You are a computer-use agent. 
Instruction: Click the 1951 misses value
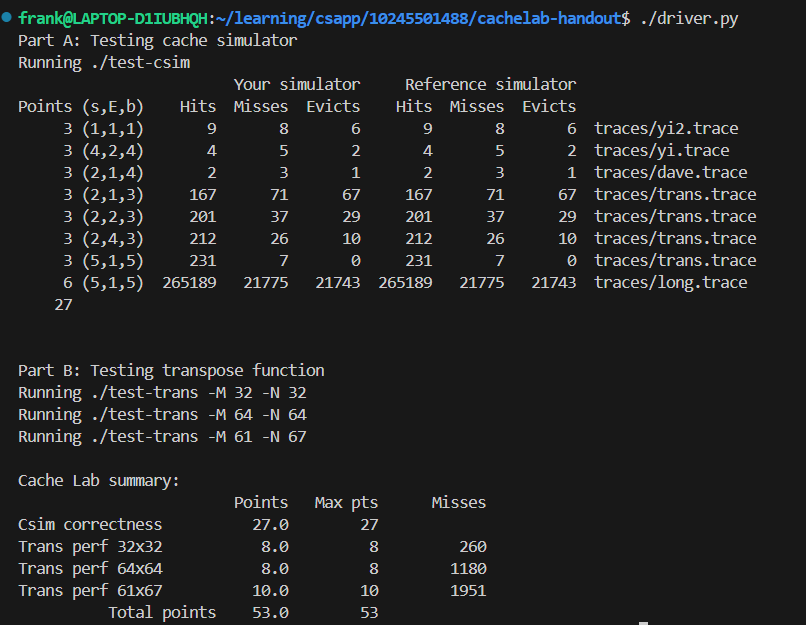pos(468,591)
